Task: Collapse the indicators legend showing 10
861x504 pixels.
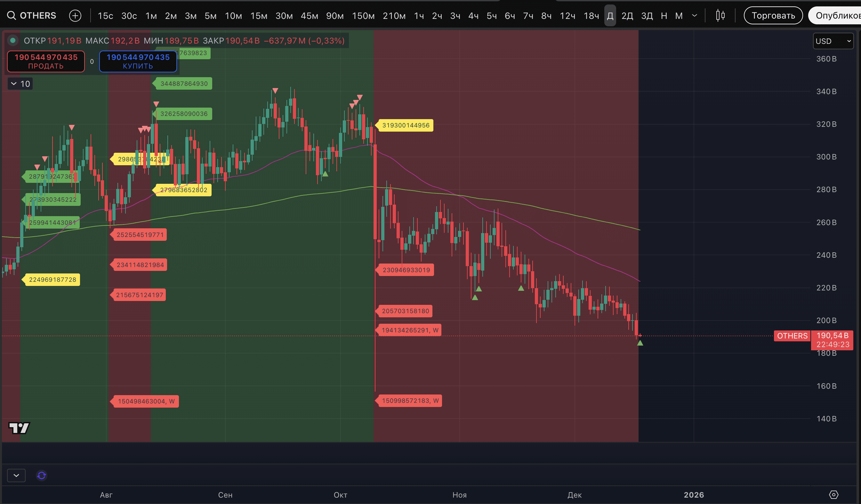Action: 14,84
